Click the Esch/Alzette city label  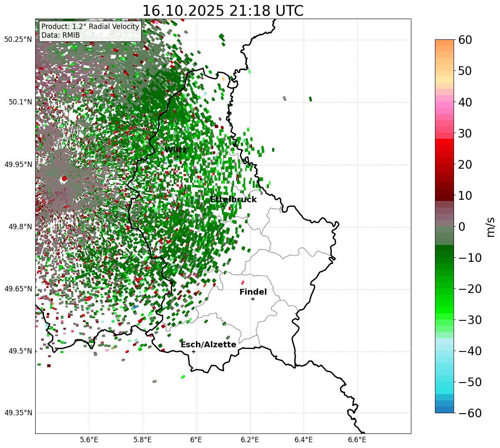pyautogui.click(x=208, y=345)
